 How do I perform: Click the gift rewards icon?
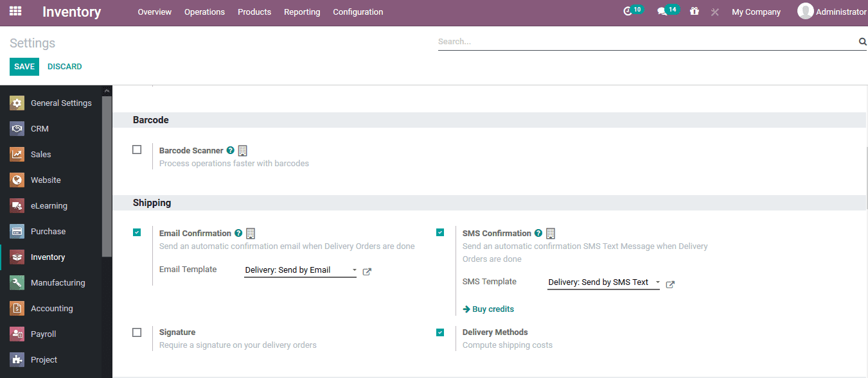[x=695, y=11]
